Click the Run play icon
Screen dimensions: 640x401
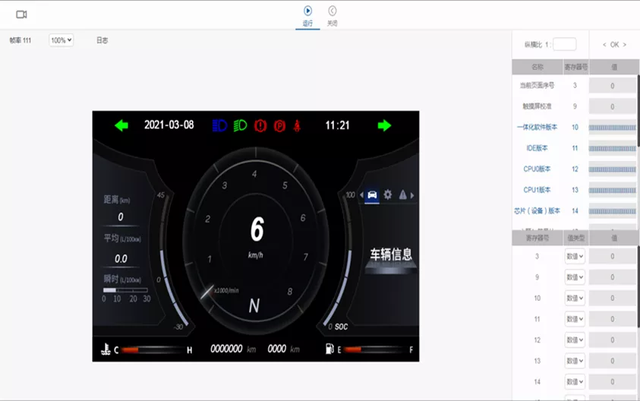pos(308,11)
